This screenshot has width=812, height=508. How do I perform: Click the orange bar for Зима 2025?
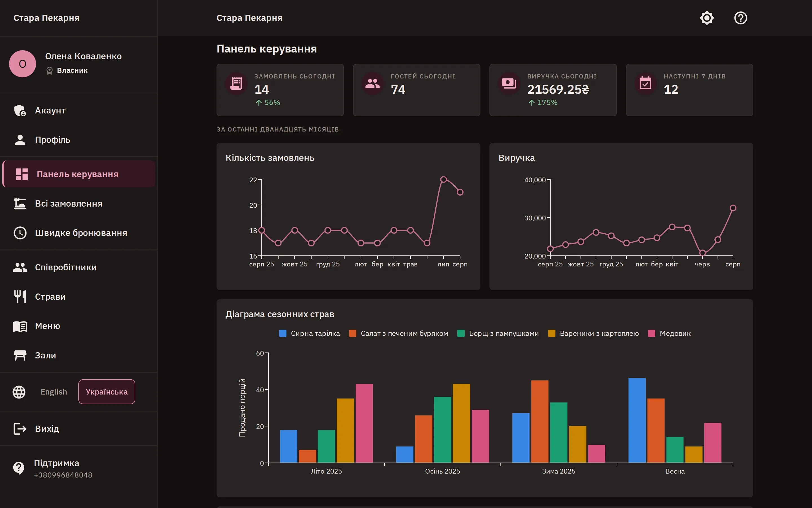(x=540, y=422)
